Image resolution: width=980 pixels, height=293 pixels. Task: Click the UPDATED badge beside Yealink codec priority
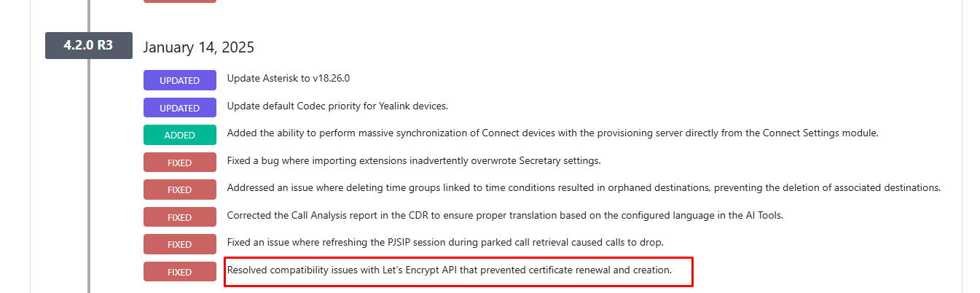pyautogui.click(x=180, y=108)
